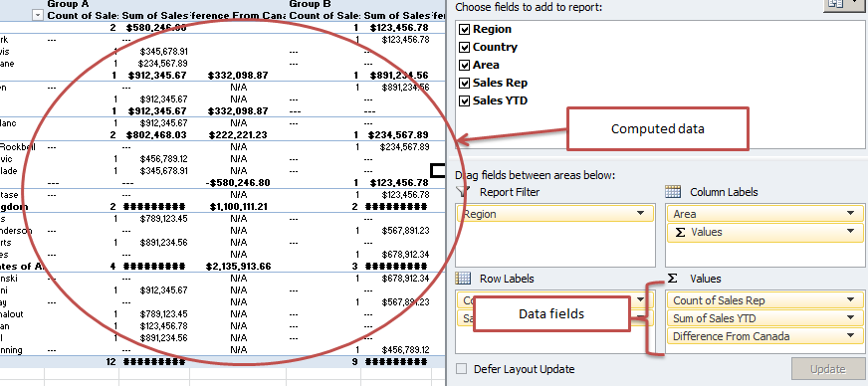
Task: Open row label filter arrow in pivot header
Action: tap(38, 16)
